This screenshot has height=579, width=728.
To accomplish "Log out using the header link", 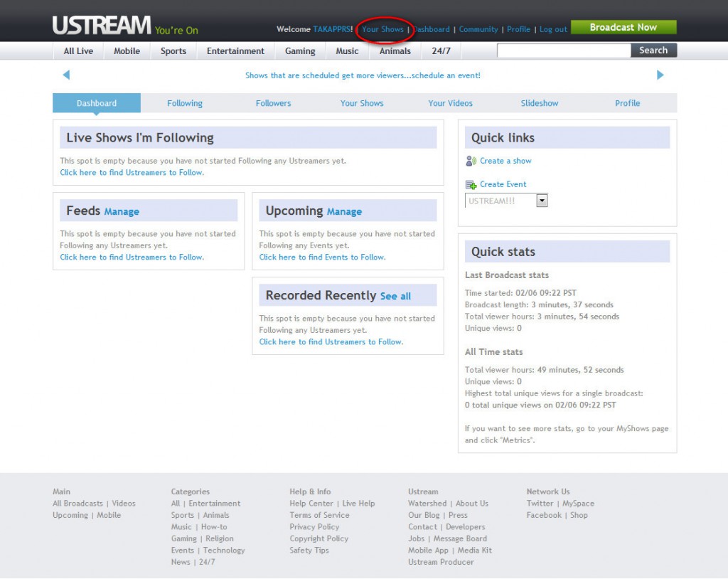I will point(553,29).
